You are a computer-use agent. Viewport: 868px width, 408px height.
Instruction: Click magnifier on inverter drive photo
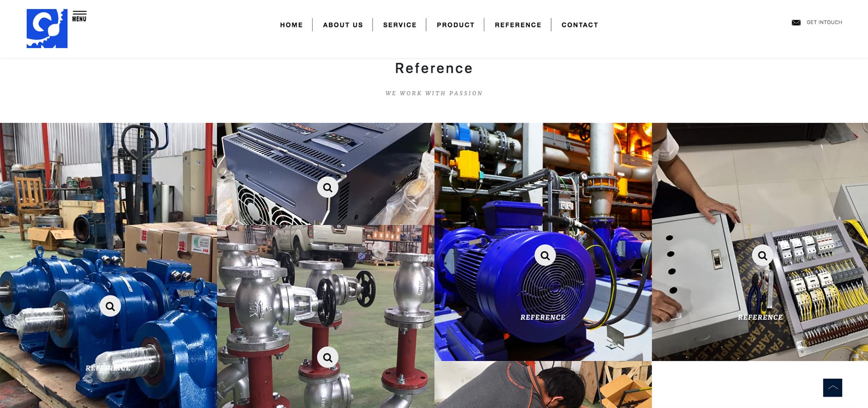pyautogui.click(x=328, y=188)
